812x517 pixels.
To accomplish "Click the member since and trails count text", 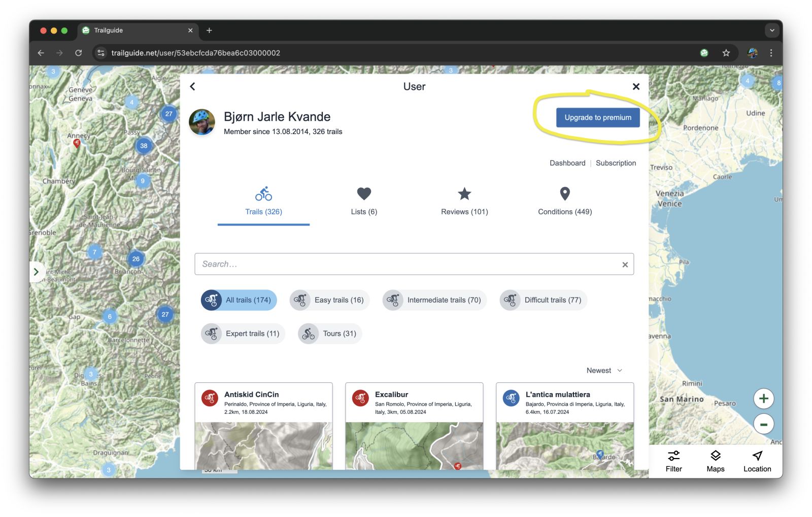I will click(x=283, y=132).
